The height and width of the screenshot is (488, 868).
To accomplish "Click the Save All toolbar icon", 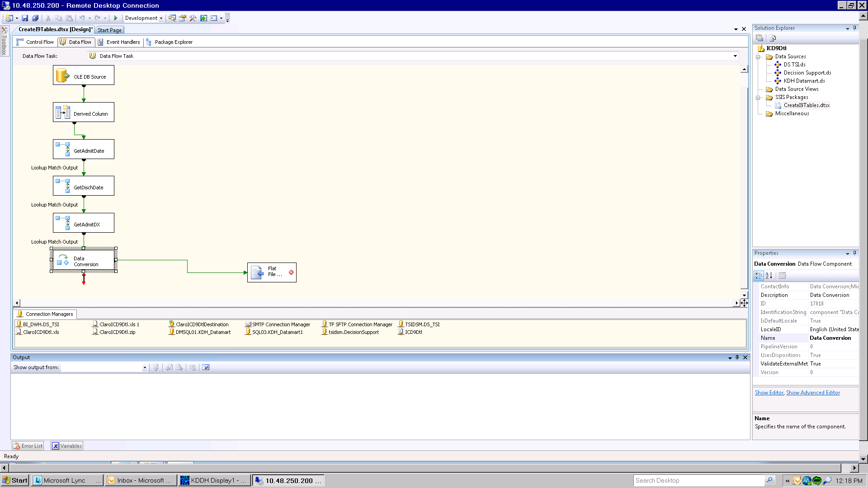I will pos(35,18).
